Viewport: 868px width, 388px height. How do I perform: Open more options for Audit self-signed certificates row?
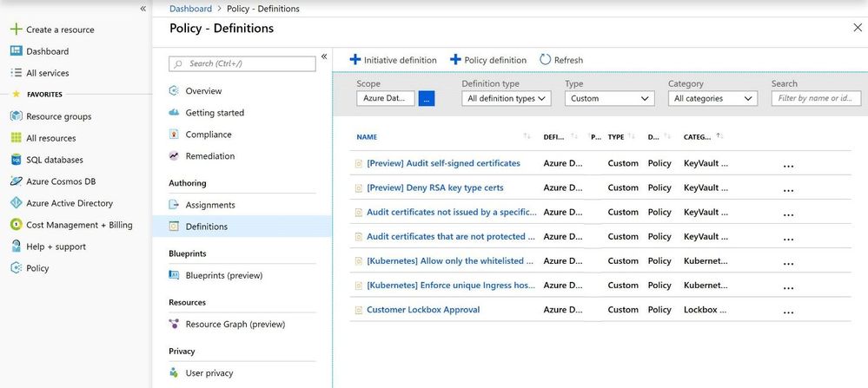[x=788, y=167]
